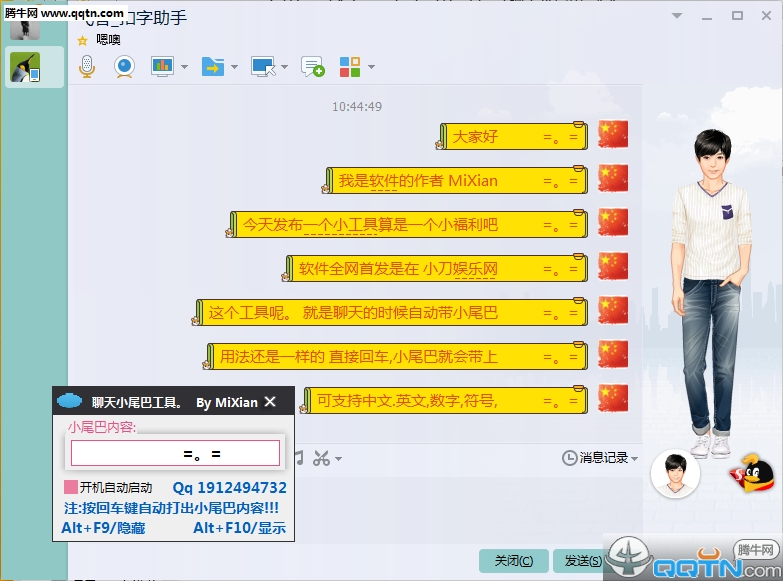The width and height of the screenshot is (783, 581).
Task: Click the presentation screen share icon
Action: pyautogui.click(x=162, y=67)
